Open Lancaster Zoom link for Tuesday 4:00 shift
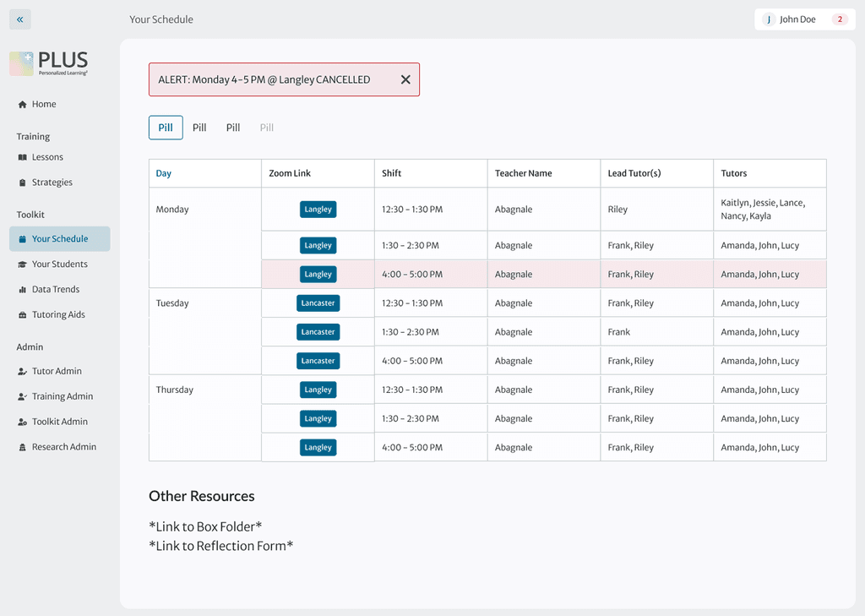Viewport: 865px width, 616px height. point(318,361)
